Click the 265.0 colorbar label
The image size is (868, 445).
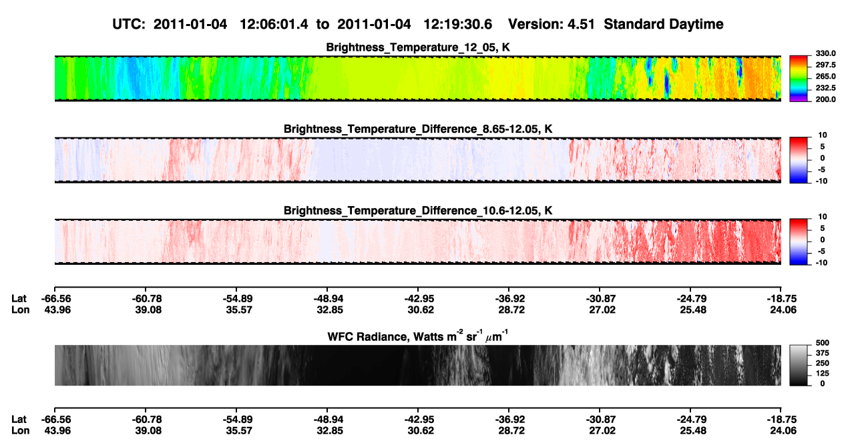point(825,77)
